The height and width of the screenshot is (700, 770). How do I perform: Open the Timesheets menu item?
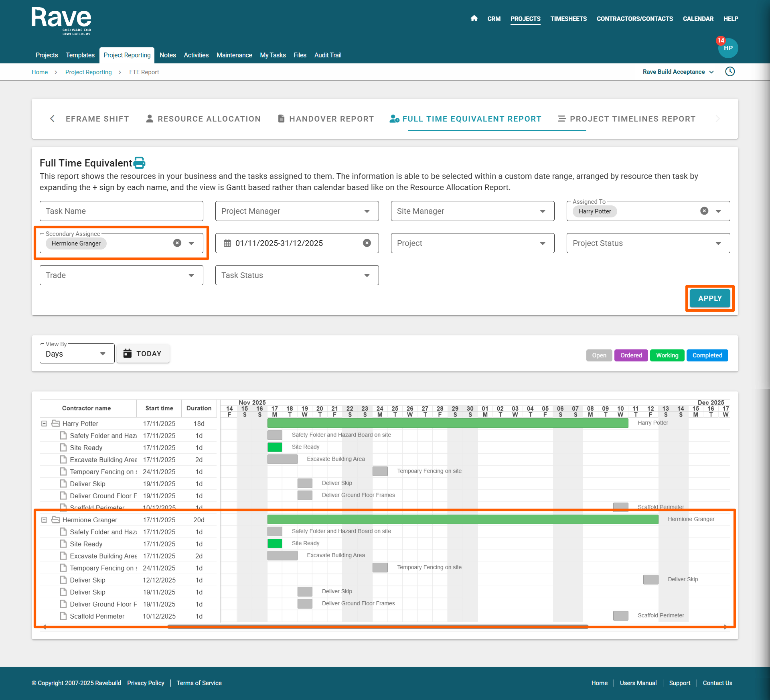coord(568,19)
